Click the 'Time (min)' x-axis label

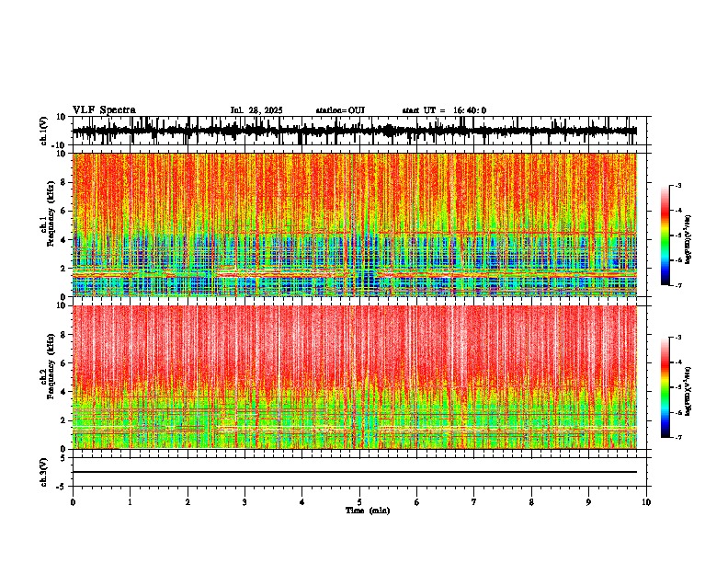pos(368,511)
